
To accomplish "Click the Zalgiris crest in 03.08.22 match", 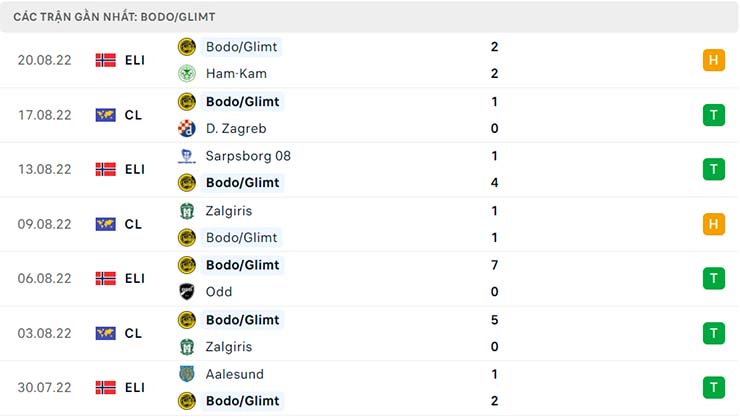I will click(186, 347).
